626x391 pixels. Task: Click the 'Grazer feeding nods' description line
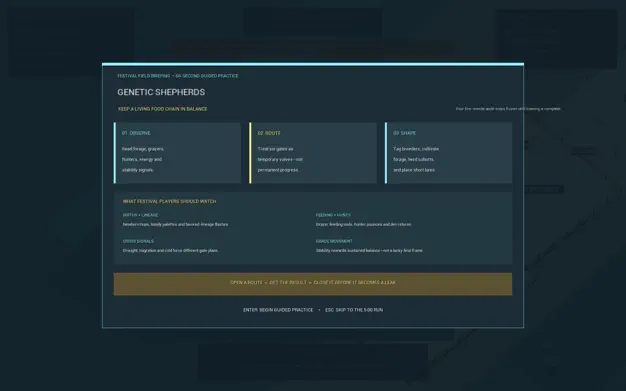click(x=364, y=224)
